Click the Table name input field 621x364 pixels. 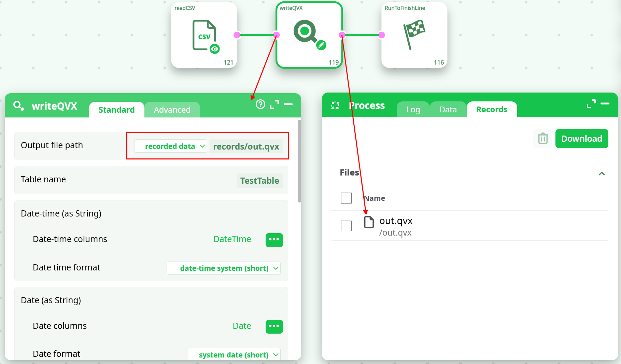click(259, 181)
